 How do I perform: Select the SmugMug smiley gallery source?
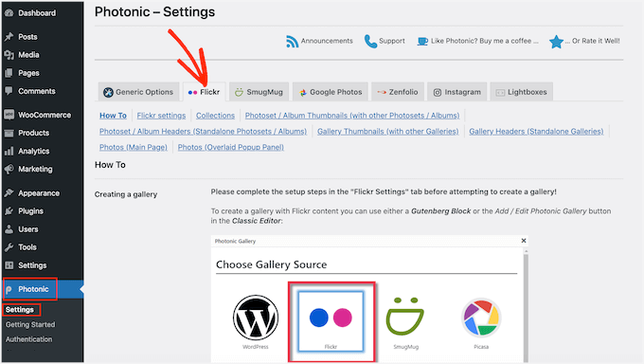click(405, 316)
